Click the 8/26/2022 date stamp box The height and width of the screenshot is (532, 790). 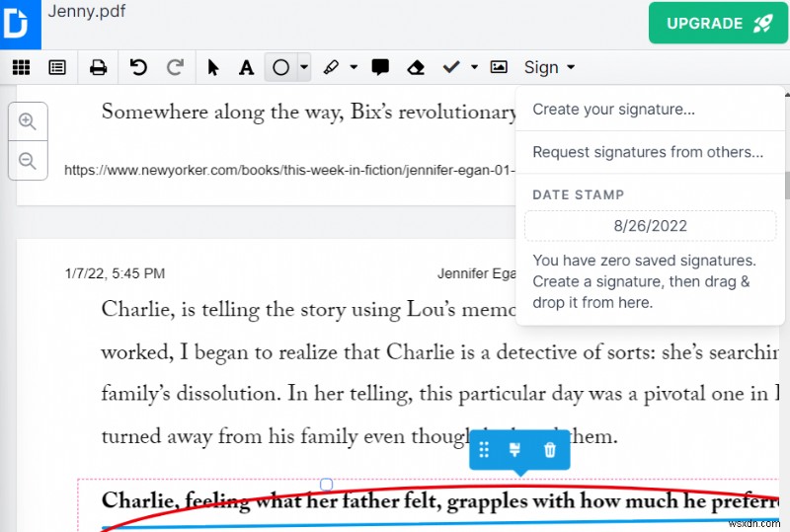click(650, 226)
